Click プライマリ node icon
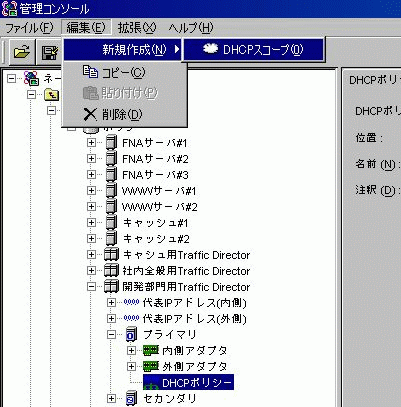 click(x=132, y=334)
